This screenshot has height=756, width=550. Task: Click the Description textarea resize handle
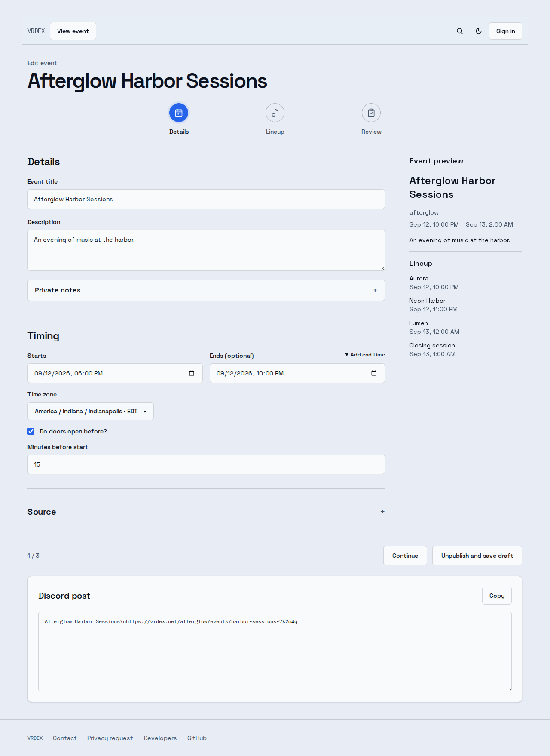pos(382,268)
